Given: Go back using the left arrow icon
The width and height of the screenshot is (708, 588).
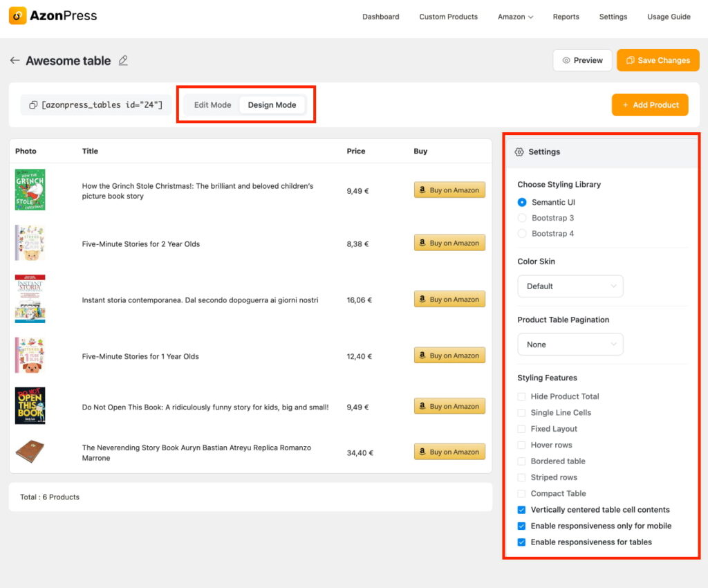Looking at the screenshot, I should click(x=15, y=60).
